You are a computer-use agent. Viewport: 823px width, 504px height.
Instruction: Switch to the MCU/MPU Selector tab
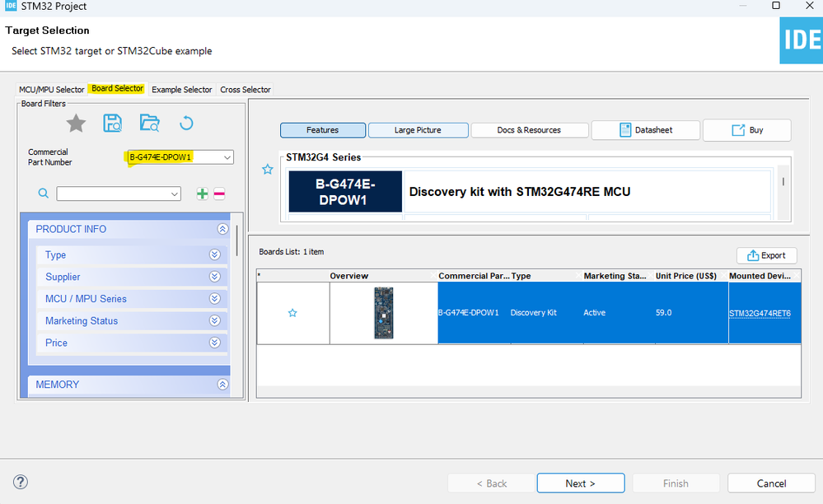(52, 90)
